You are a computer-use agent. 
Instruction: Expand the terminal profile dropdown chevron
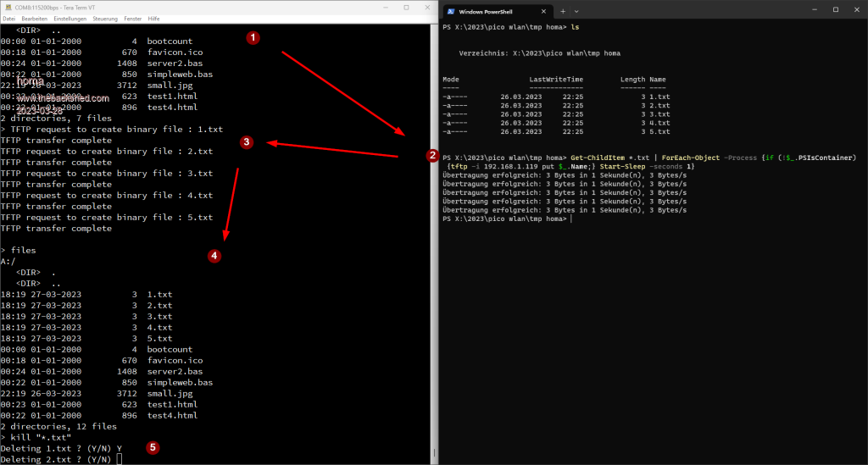[577, 11]
